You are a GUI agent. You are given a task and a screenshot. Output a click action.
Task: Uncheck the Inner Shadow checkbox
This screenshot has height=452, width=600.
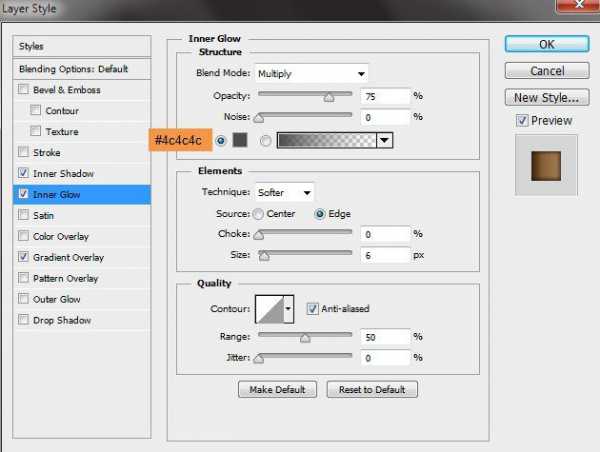point(23,173)
